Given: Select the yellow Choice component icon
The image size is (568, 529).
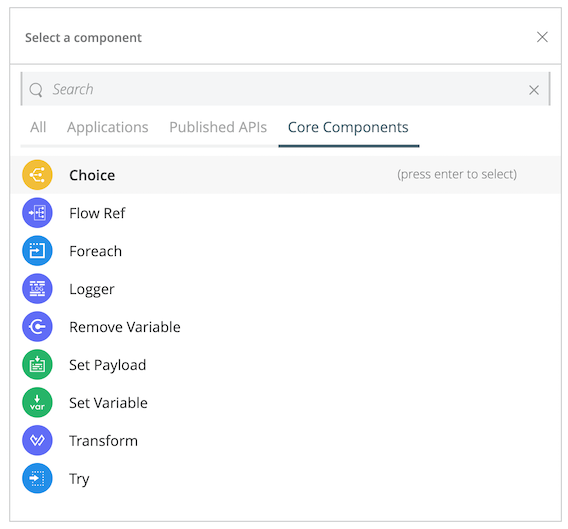Looking at the screenshot, I should pyautogui.click(x=37, y=175).
